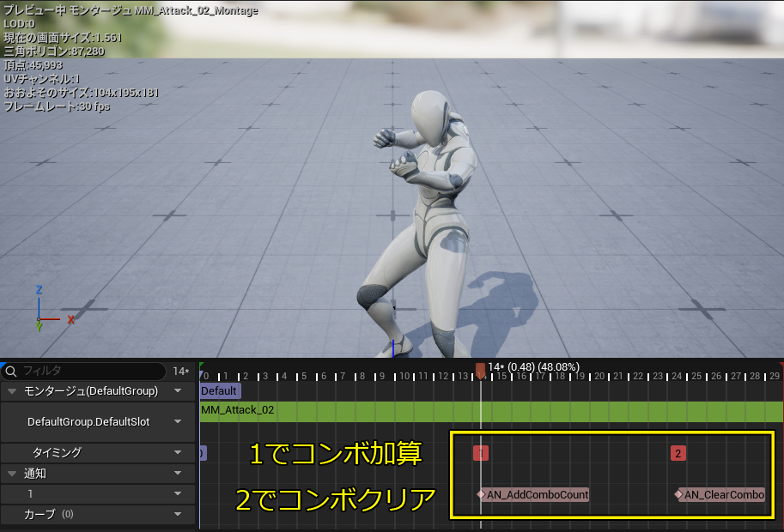This screenshot has height=532, width=784.
Task: Select timing marker 2 in red
Action: pyautogui.click(x=678, y=453)
